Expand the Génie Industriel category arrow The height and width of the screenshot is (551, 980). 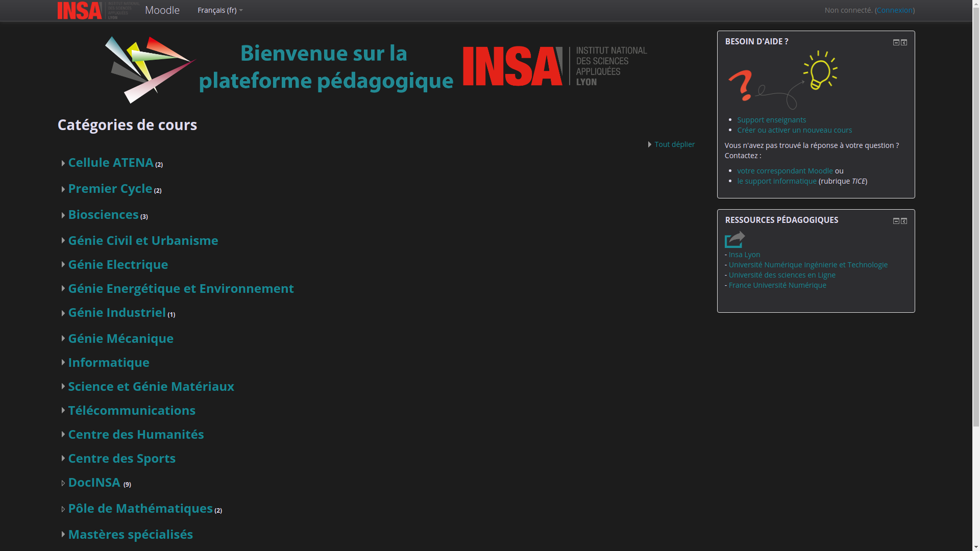[x=63, y=313]
